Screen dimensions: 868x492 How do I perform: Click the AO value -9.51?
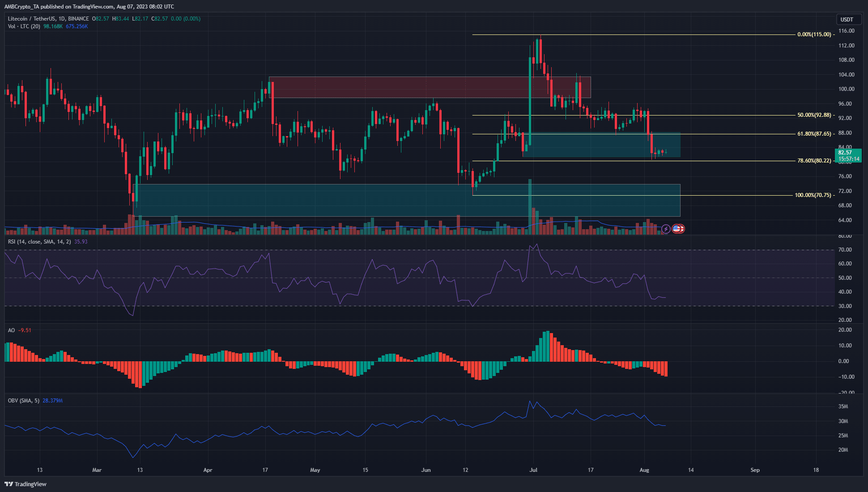(x=25, y=330)
